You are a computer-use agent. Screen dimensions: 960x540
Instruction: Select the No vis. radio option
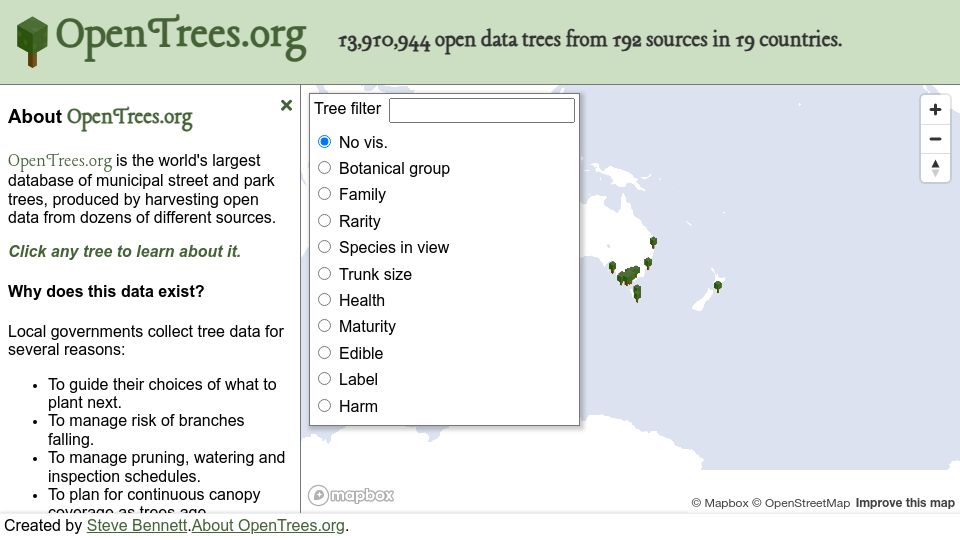pos(324,142)
